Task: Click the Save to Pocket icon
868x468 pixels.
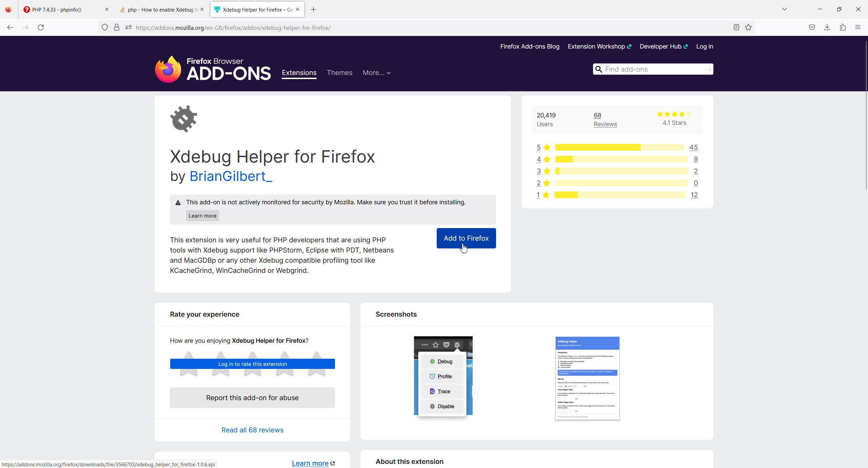Action: (x=812, y=27)
